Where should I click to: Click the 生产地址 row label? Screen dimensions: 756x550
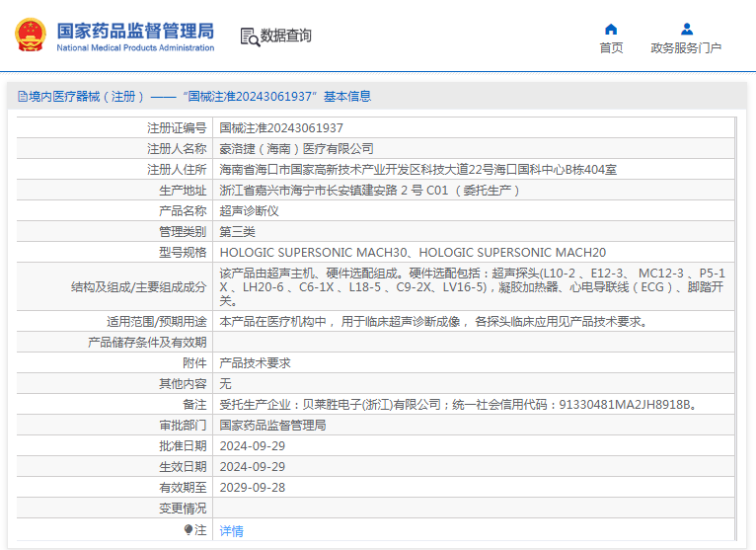(x=183, y=191)
